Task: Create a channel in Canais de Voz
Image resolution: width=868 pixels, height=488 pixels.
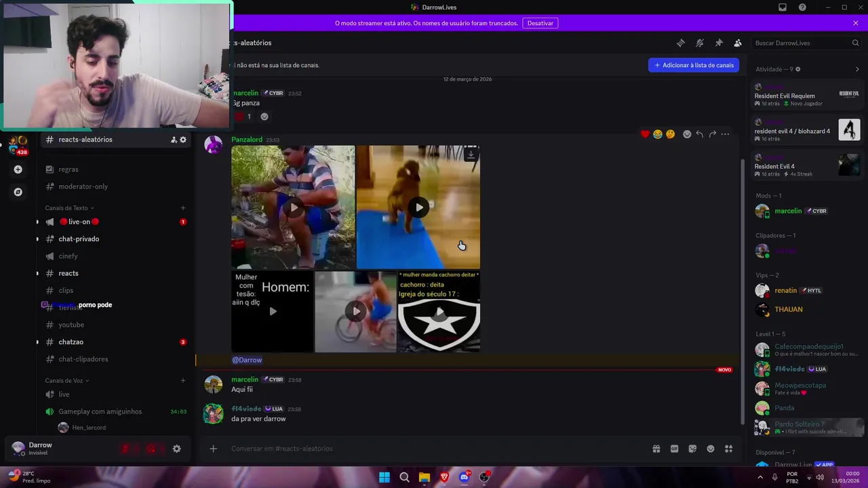Action: (183, 380)
